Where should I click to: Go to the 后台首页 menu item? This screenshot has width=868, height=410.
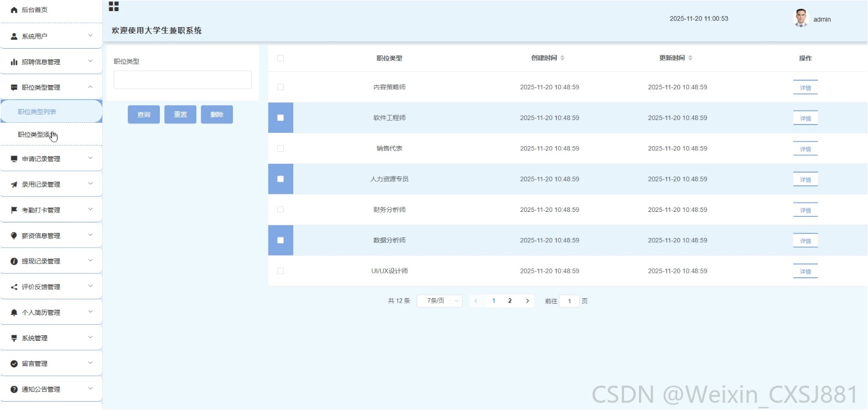click(51, 10)
